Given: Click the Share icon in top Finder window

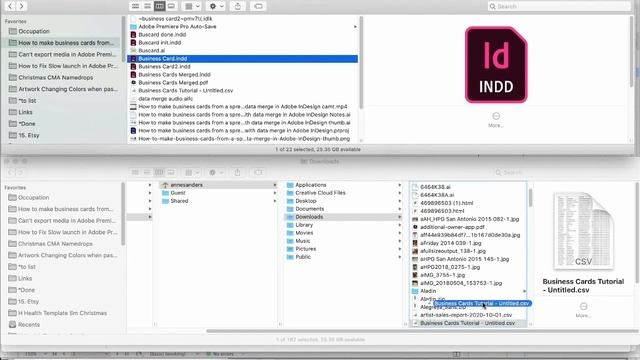Looking at the screenshot, I should pos(238,6).
